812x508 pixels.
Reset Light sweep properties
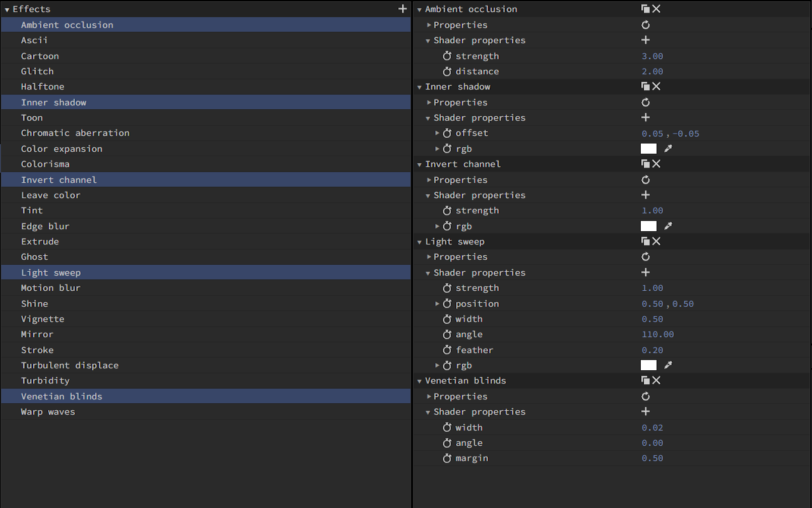(646, 257)
